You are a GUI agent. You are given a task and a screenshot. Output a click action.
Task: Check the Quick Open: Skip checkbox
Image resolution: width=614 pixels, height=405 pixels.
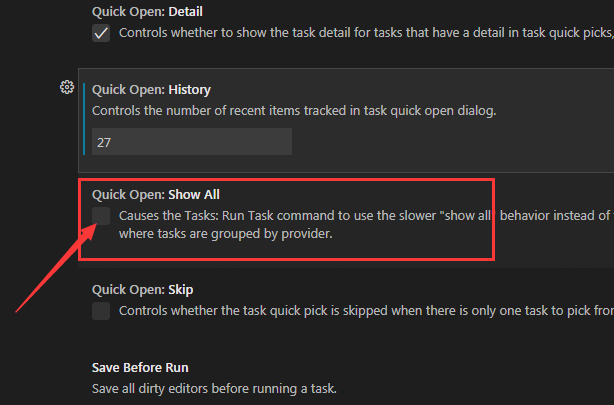pos(101,311)
